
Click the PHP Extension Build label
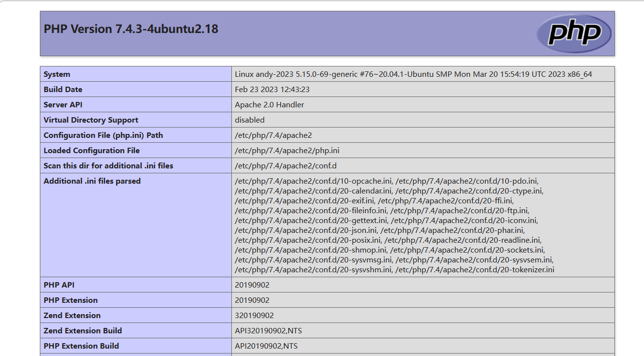pos(81,346)
